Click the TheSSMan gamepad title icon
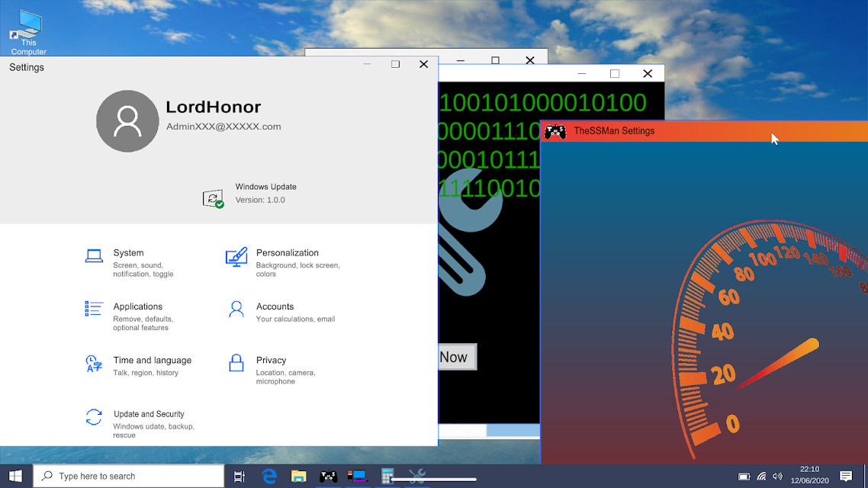The height and width of the screenshot is (488, 868). [555, 131]
